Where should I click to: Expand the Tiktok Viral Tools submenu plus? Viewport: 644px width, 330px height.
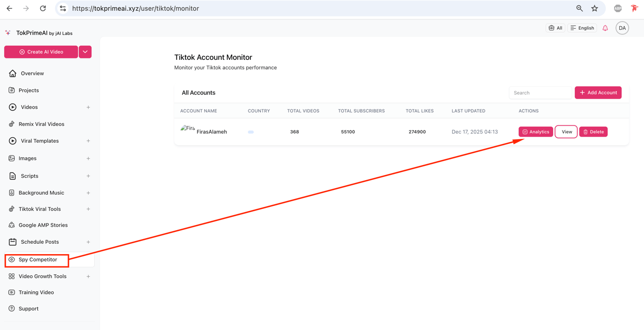88,209
